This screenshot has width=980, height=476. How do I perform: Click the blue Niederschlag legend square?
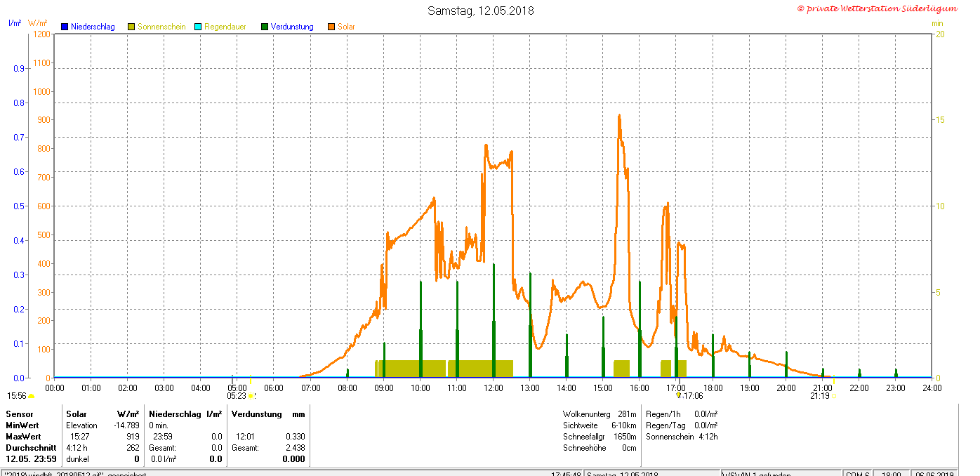[x=65, y=27]
